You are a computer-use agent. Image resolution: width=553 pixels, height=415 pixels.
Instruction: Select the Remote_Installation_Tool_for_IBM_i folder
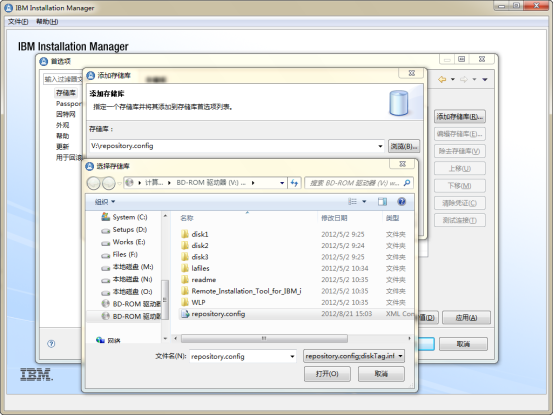point(241,291)
